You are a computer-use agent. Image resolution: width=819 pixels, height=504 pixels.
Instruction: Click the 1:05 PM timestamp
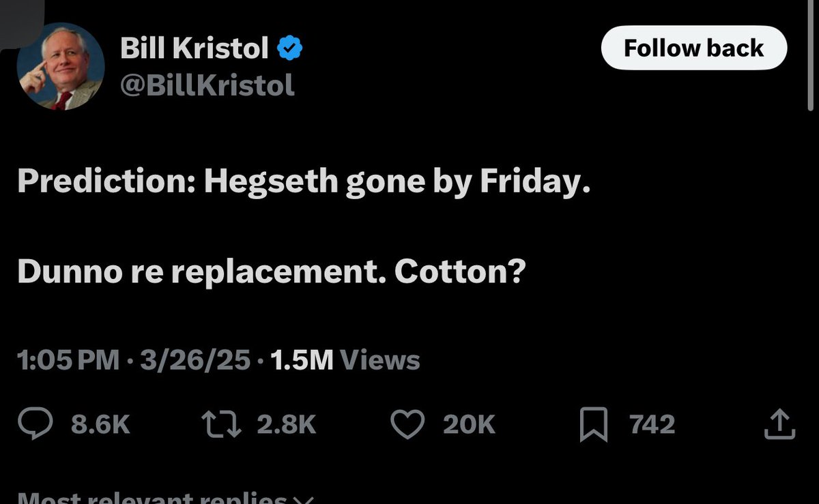click(x=68, y=360)
